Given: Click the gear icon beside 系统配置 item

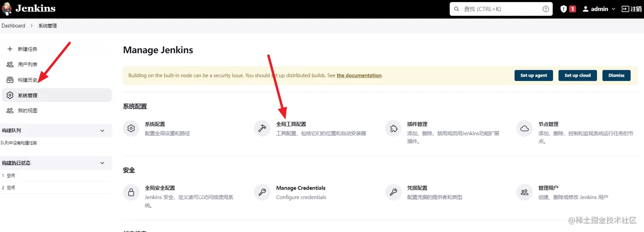Looking at the screenshot, I should coord(131,128).
